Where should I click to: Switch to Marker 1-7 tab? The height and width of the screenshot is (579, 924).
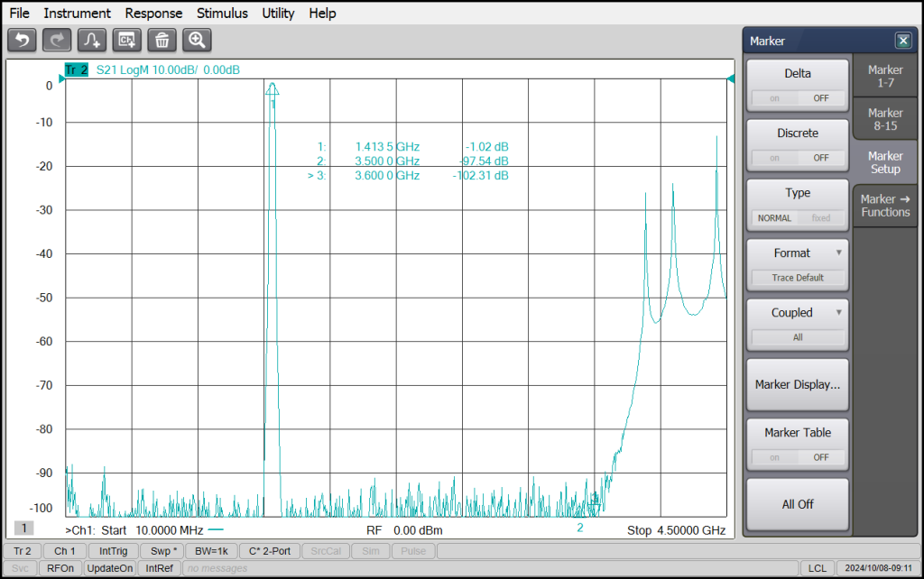[x=885, y=76]
